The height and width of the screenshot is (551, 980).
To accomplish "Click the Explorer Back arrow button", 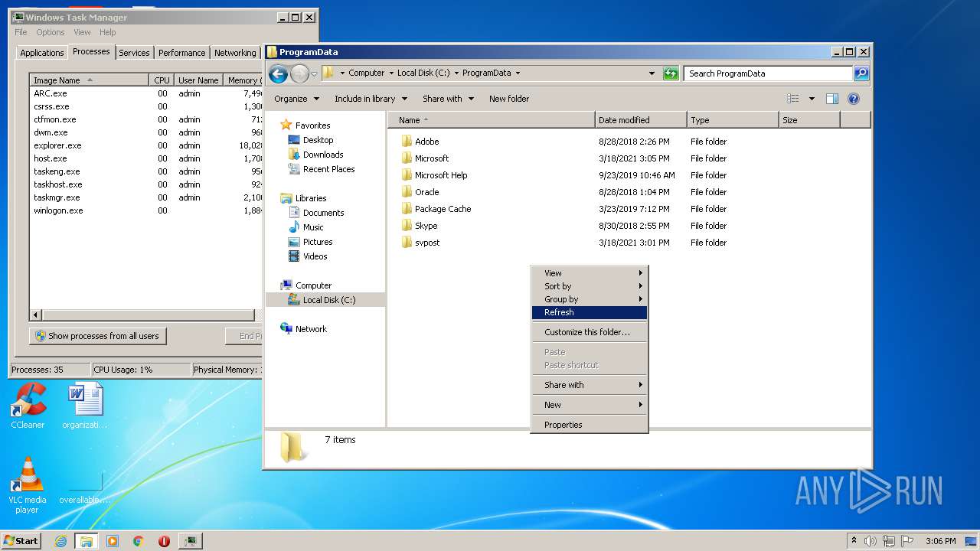I will [x=278, y=73].
